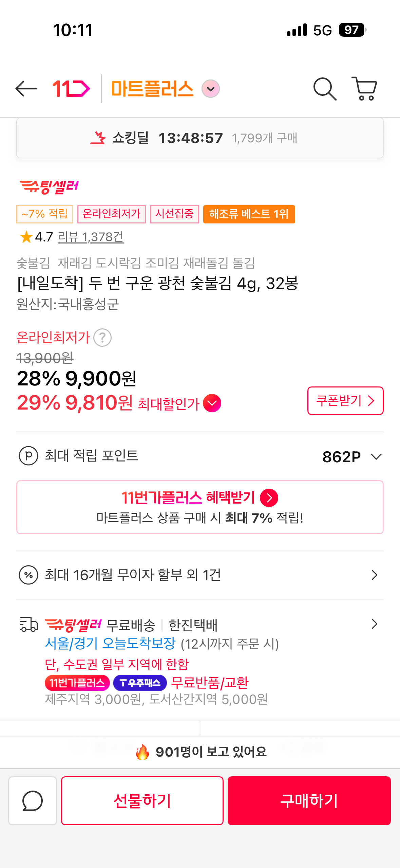Tap the 11번가플러스 benefits arrow icon

(269, 498)
